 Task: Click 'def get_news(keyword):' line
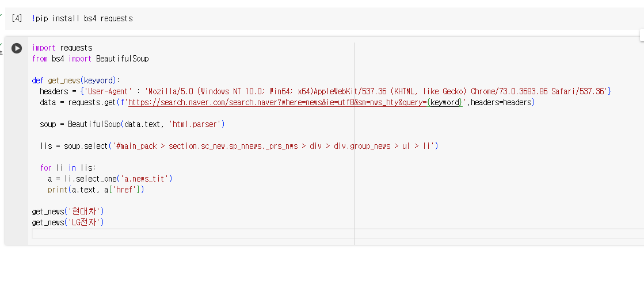(76, 80)
